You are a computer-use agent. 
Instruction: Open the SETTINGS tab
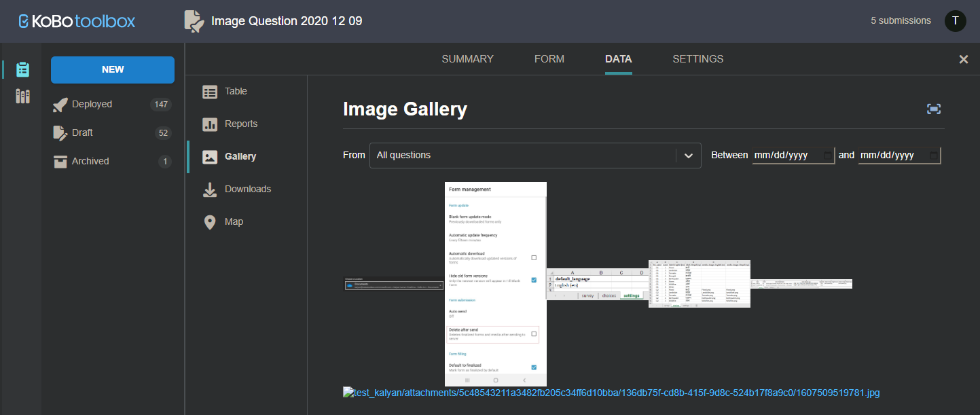[697, 59]
